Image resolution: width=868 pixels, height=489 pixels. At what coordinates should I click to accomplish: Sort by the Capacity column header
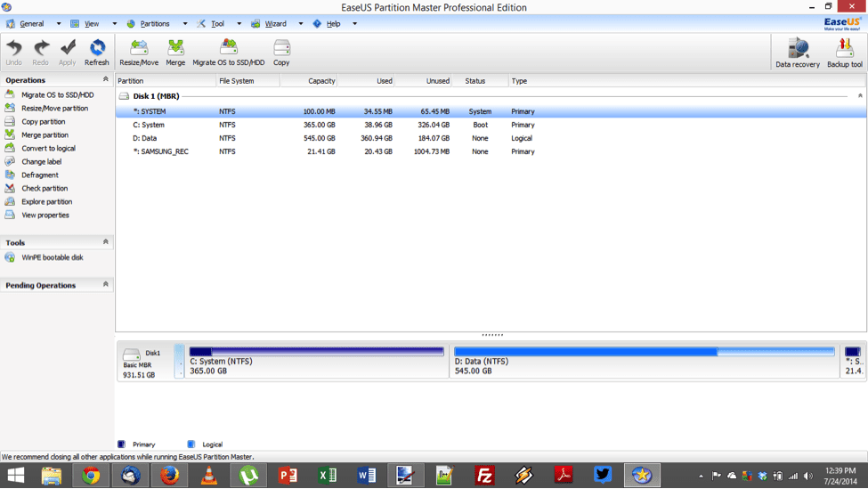(x=309, y=81)
